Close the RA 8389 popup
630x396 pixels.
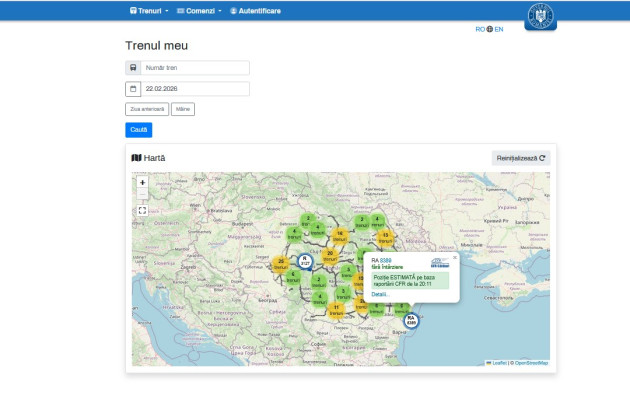[455, 258]
